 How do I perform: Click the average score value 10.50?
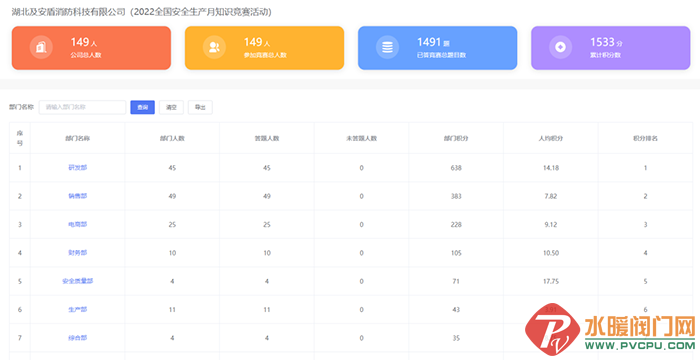551,253
